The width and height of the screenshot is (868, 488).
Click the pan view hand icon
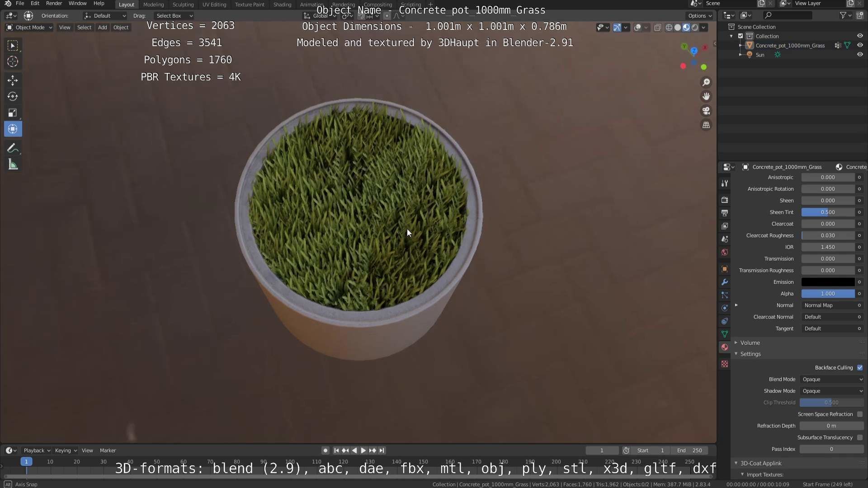coord(706,96)
